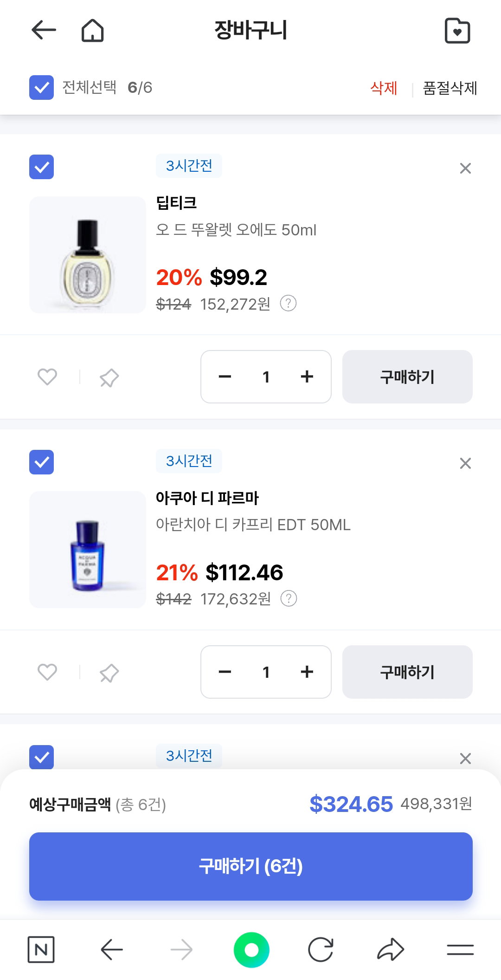Image resolution: width=501 pixels, height=980 pixels.
Task: Increase 딥티크 quantity with plus
Action: click(x=307, y=376)
